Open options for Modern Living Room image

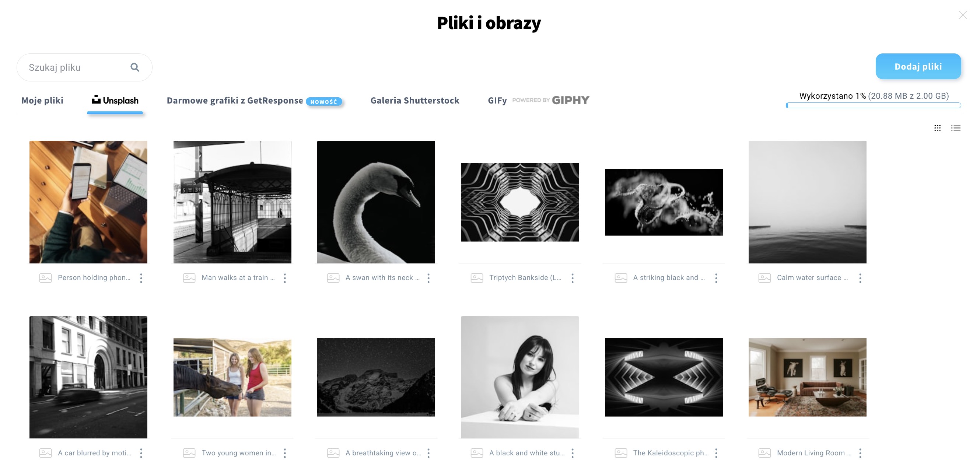(860, 453)
